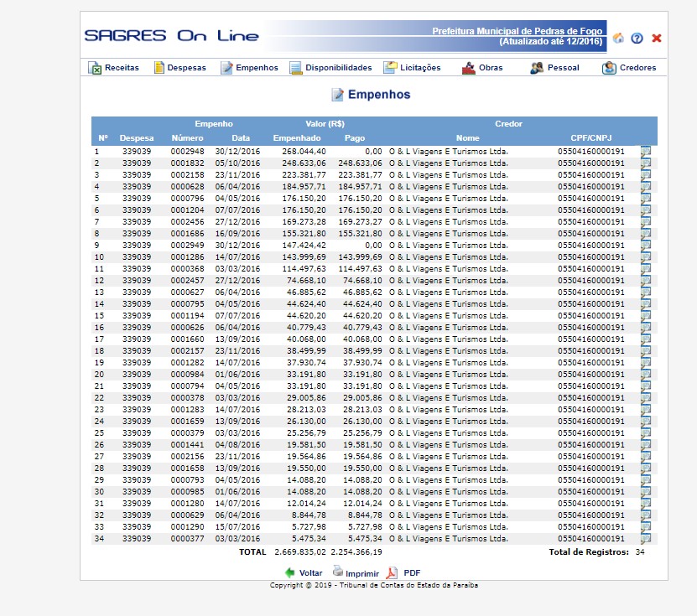This screenshot has height=616, width=697.
Task: View details icon for empenho 0002457
Action: coord(646,280)
